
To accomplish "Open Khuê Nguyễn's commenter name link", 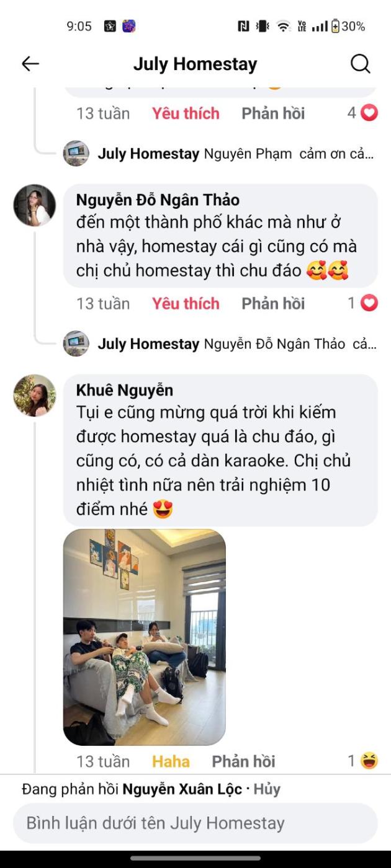I will click(x=124, y=390).
